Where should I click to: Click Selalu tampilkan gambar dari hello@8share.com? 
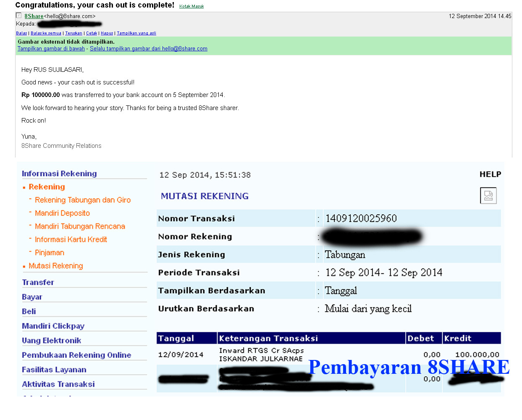point(149,49)
